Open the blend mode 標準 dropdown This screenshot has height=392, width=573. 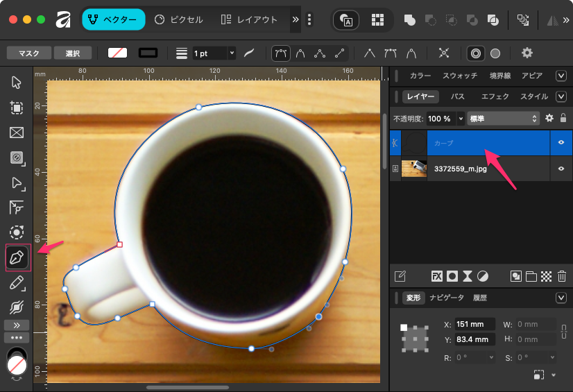click(x=504, y=119)
